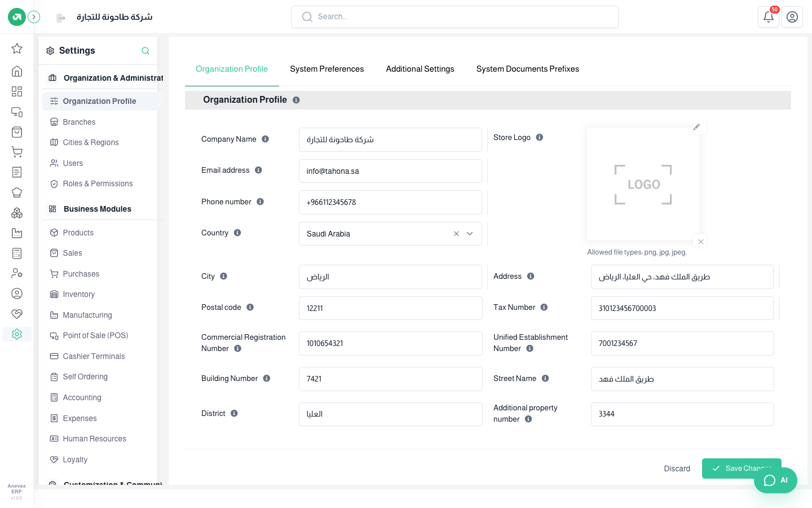812x508 pixels.
Task: Click info icon next to Tax Number
Action: pos(544,307)
